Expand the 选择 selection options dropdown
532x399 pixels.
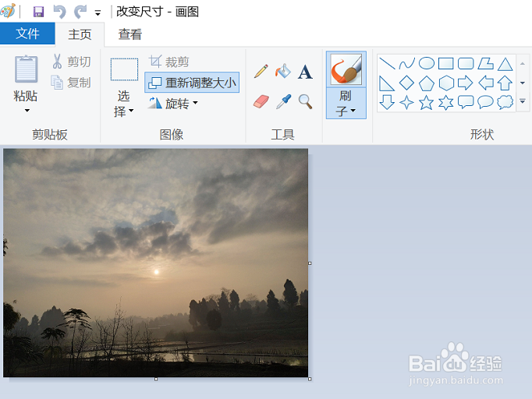coord(131,111)
